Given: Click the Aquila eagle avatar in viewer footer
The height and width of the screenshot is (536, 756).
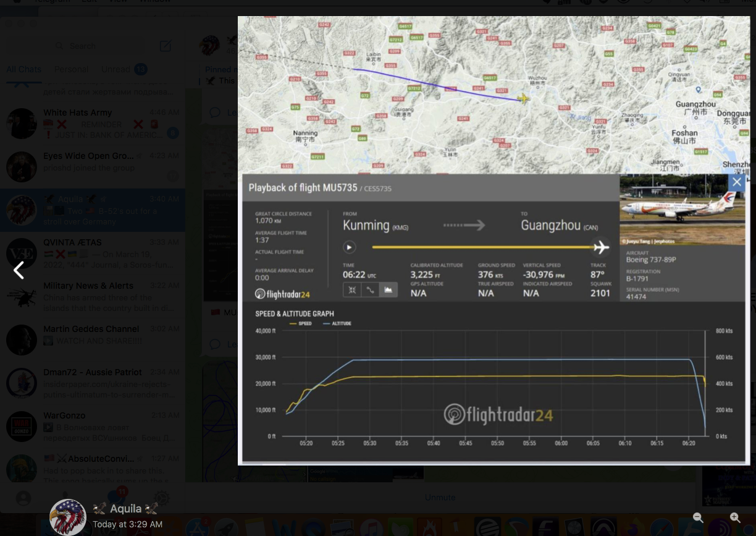Looking at the screenshot, I should point(67,517).
